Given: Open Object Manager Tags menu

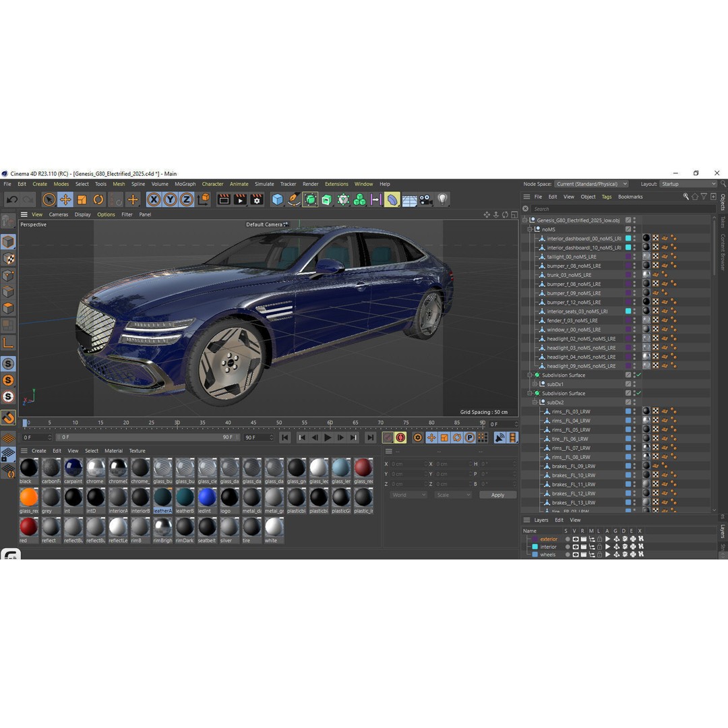Looking at the screenshot, I should click(607, 197).
